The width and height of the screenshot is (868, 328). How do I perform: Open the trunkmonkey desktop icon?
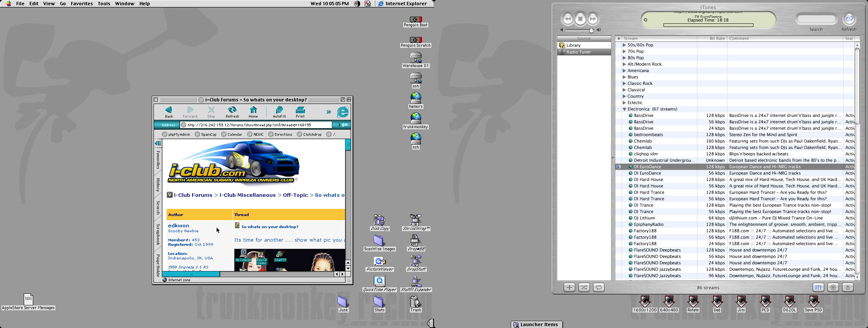(416, 121)
